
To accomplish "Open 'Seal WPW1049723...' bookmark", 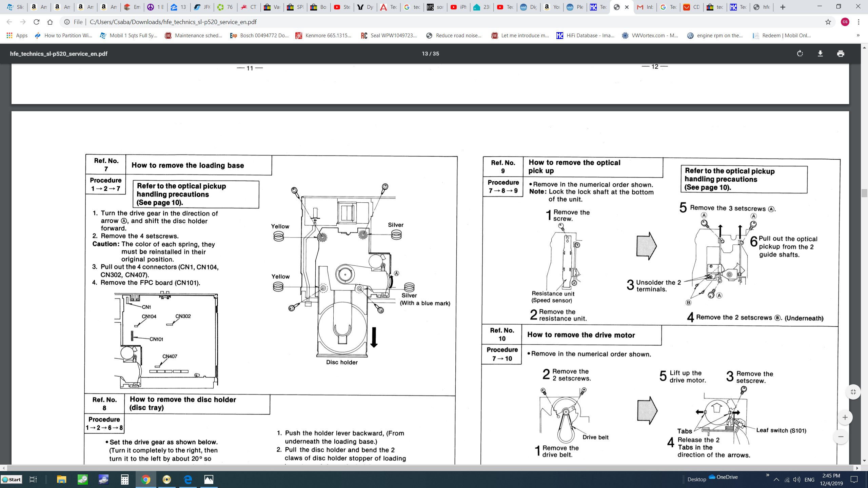I will [389, 36].
